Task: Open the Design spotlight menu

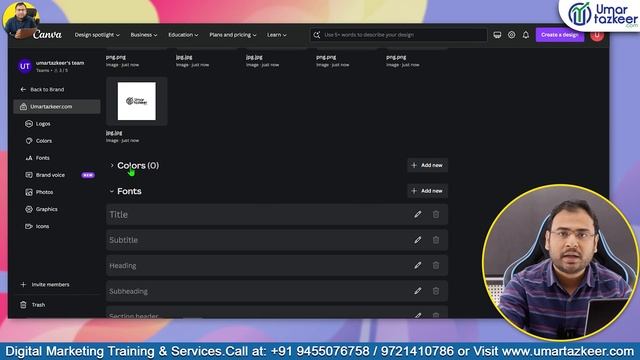Action: click(x=97, y=35)
